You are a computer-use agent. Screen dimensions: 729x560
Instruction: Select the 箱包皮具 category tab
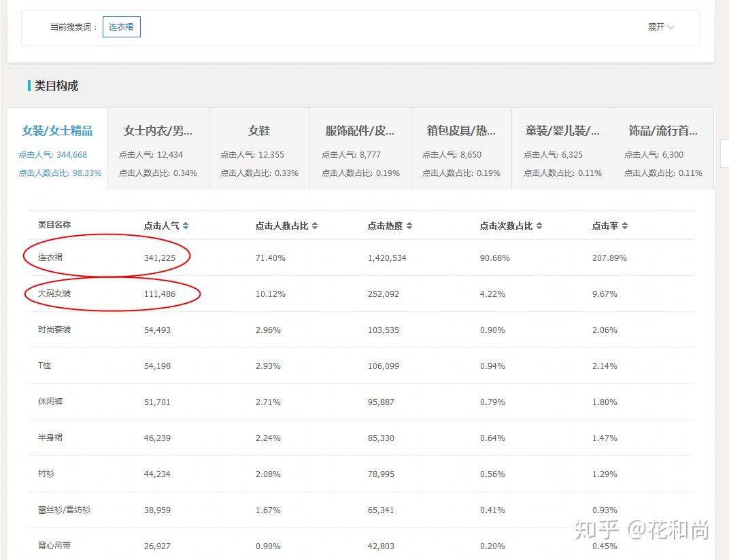click(461, 130)
